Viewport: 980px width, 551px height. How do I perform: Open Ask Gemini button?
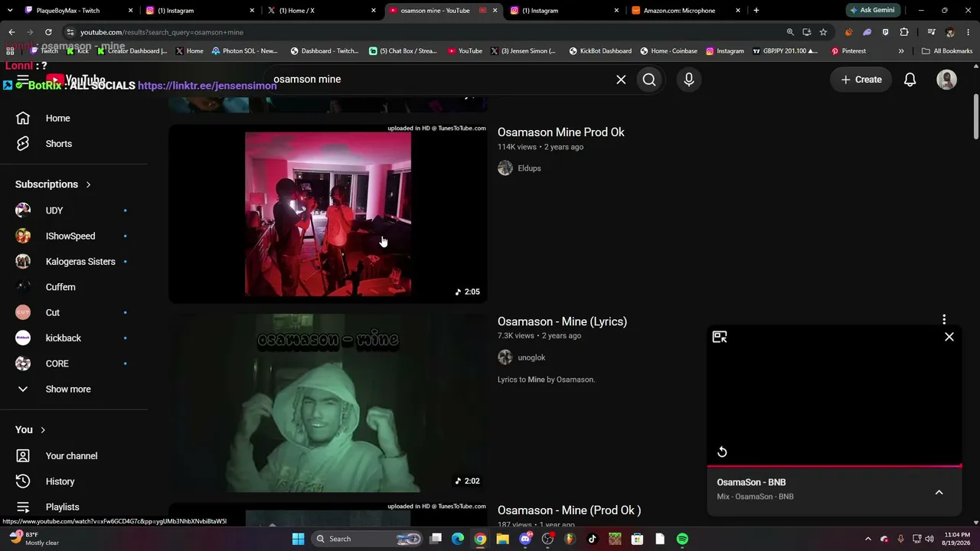pyautogui.click(x=872, y=11)
